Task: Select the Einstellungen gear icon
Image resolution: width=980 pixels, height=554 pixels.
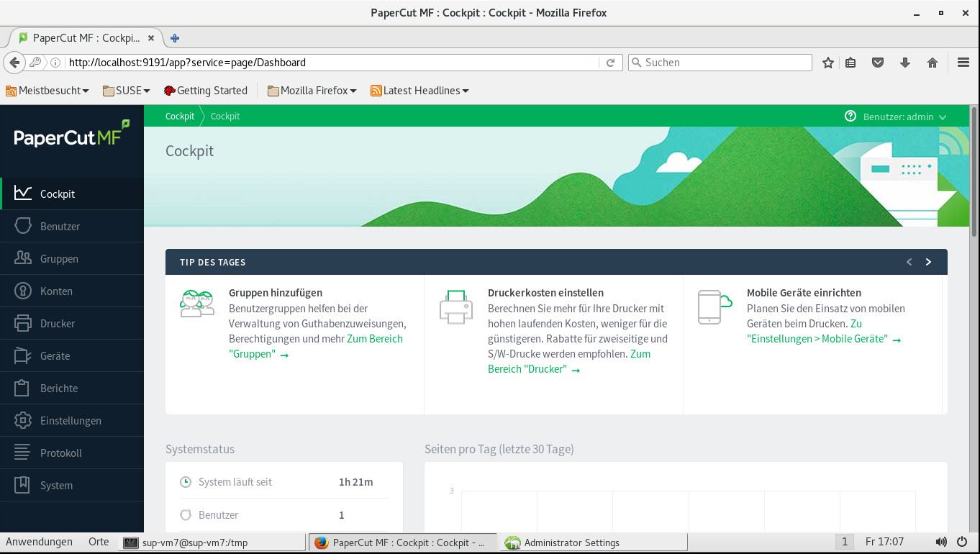Action: tap(23, 421)
